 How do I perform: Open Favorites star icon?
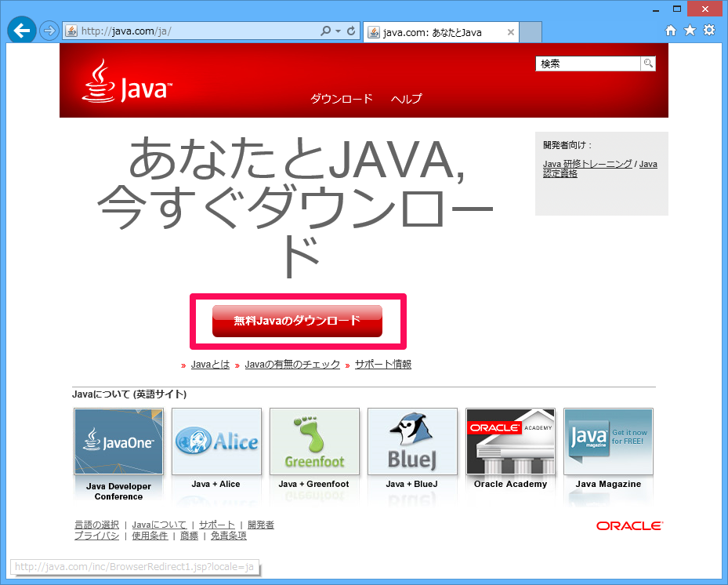[x=690, y=31]
